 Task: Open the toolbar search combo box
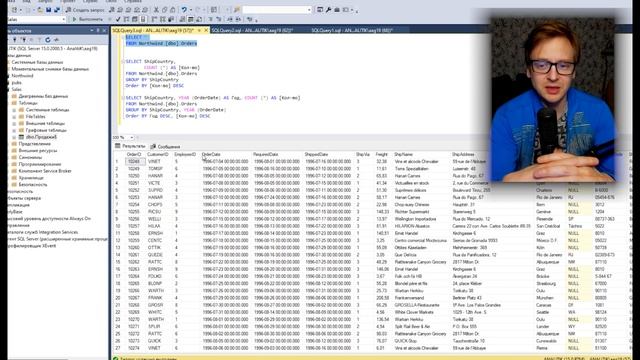point(277,10)
